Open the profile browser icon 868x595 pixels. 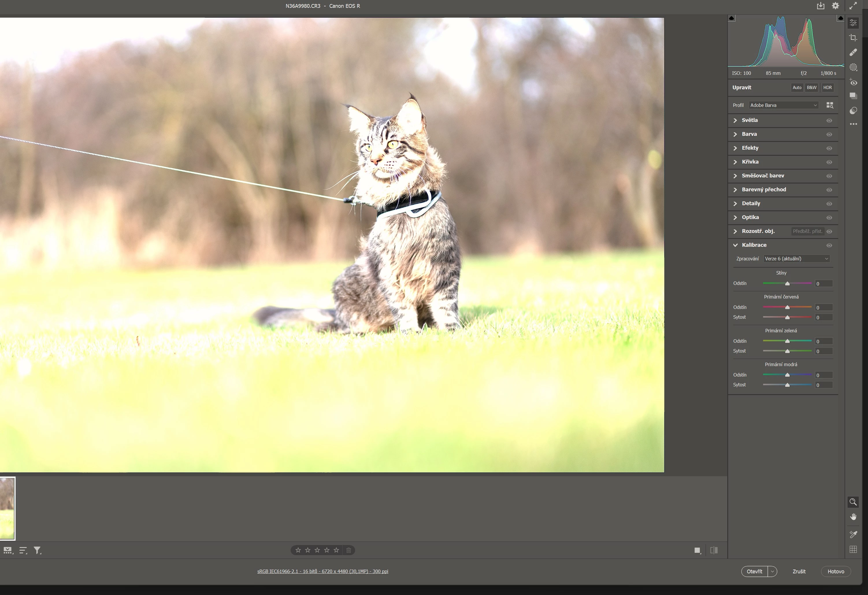coord(830,105)
